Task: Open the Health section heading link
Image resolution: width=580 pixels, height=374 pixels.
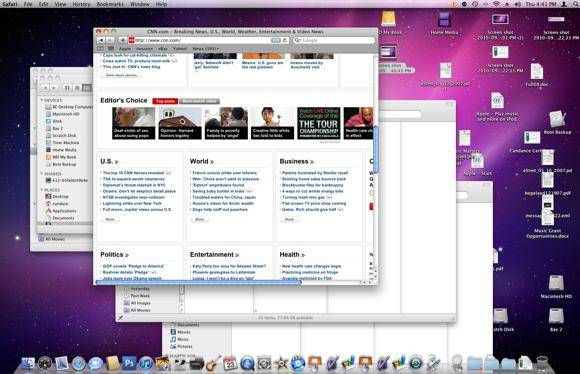Action: pyautogui.click(x=292, y=255)
